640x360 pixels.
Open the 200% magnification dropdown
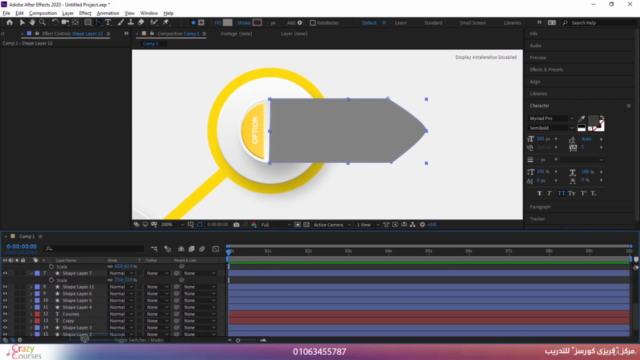[x=172, y=224]
